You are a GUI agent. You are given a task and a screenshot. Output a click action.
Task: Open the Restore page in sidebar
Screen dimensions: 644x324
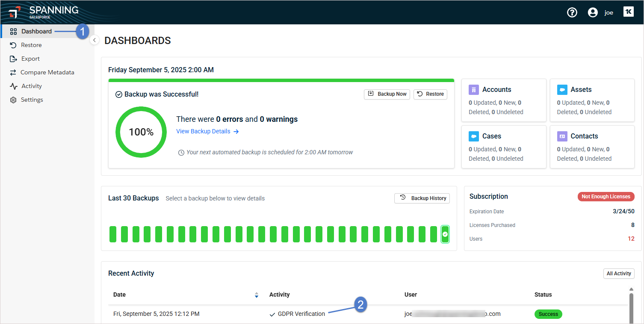[x=31, y=45]
